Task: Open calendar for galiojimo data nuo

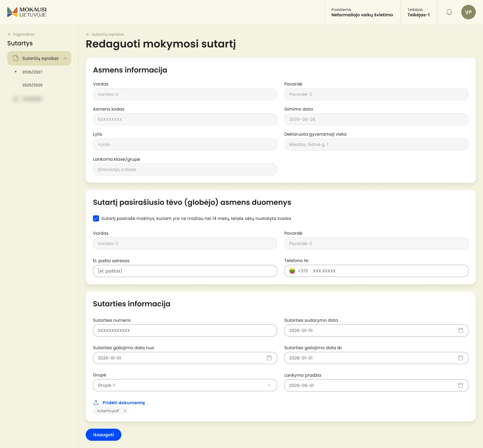Action: click(269, 358)
